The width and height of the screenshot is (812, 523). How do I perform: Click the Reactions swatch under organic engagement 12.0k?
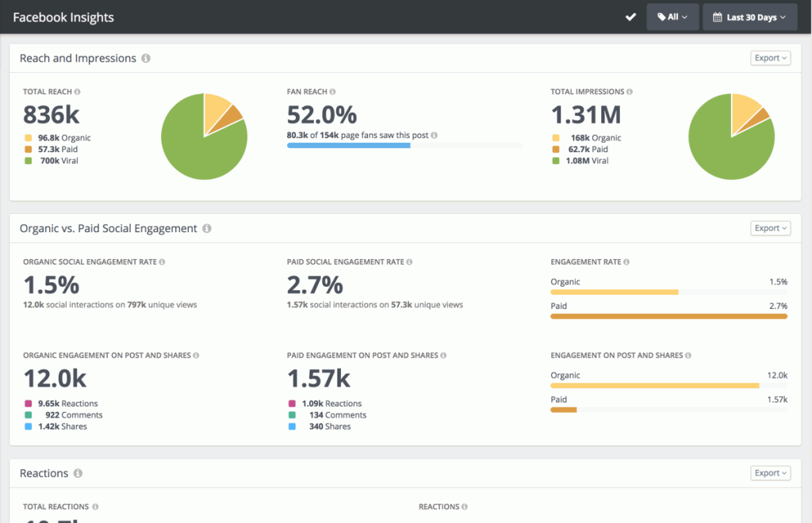tap(28, 403)
